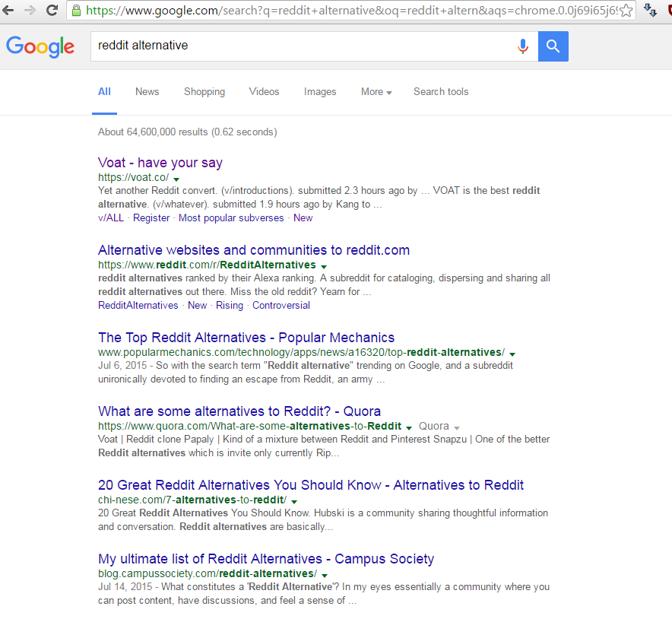Open 'Most popular subverses' sitelink
672x619 pixels.
pos(231,217)
